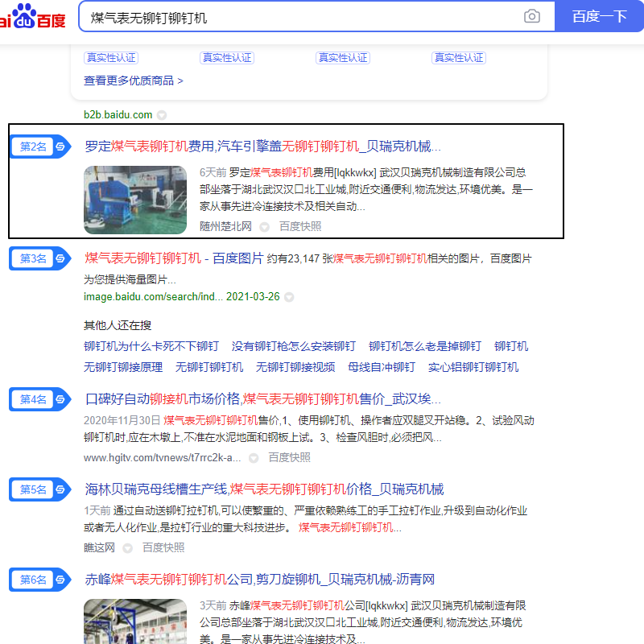Viewport: 644px width, 644px height.
Task: Expand dropdown arrow beside image.baidu.com date
Action: click(x=289, y=297)
